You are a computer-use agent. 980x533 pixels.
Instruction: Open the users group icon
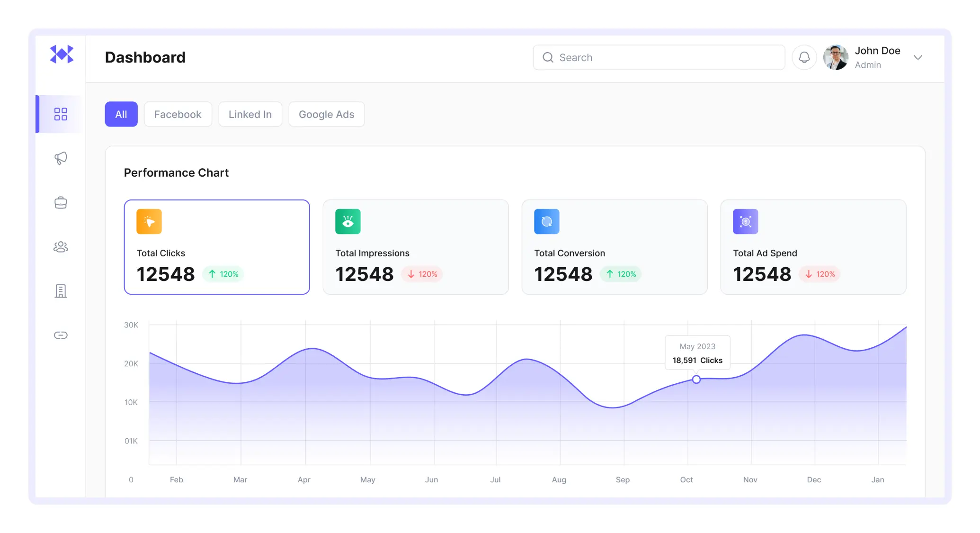[x=61, y=247]
